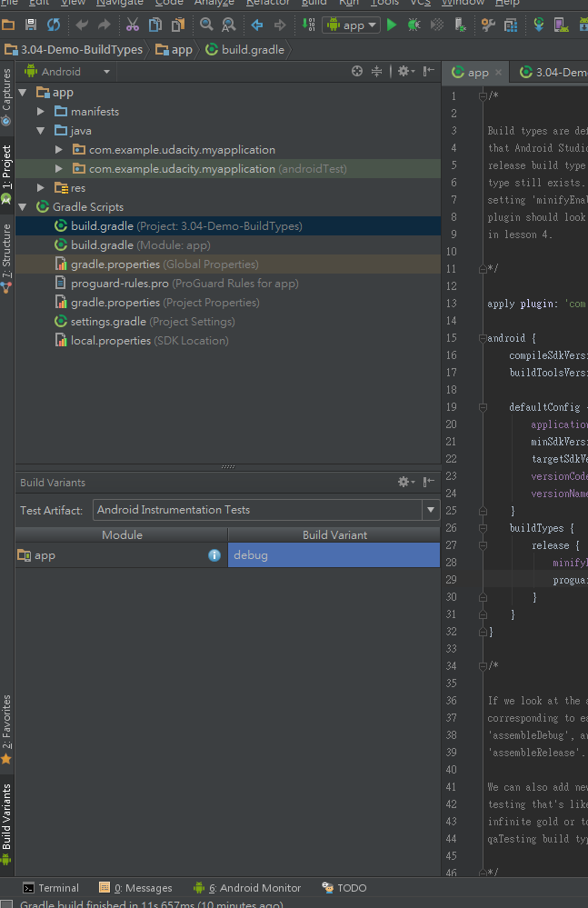Click the Find magnifier icon
The height and width of the screenshot is (908, 588).
point(206,25)
